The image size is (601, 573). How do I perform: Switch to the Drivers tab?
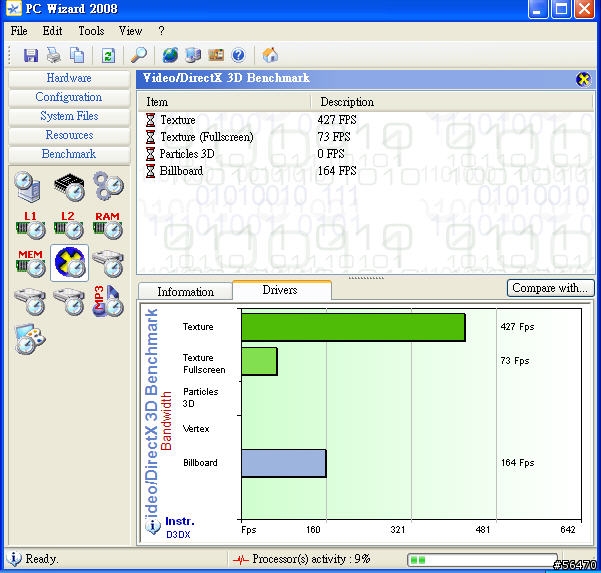[x=282, y=290]
